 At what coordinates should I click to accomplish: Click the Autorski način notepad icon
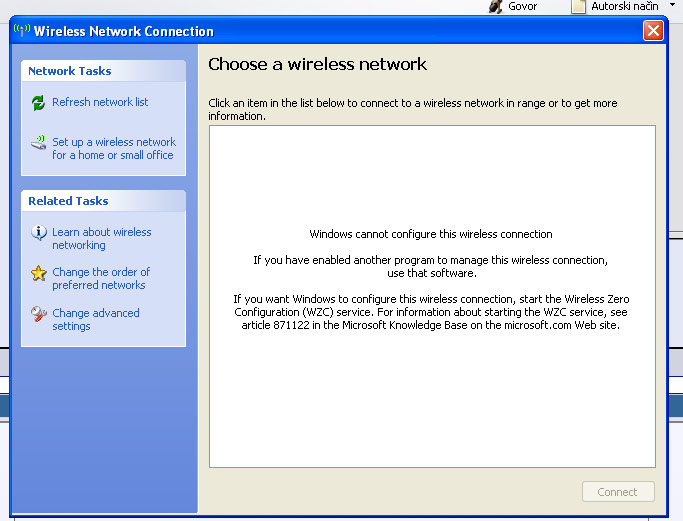click(x=579, y=7)
